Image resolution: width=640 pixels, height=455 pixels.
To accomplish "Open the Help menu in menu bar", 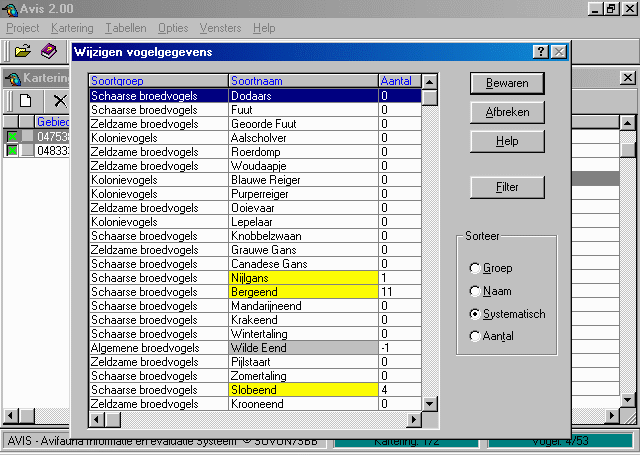I will [264, 28].
